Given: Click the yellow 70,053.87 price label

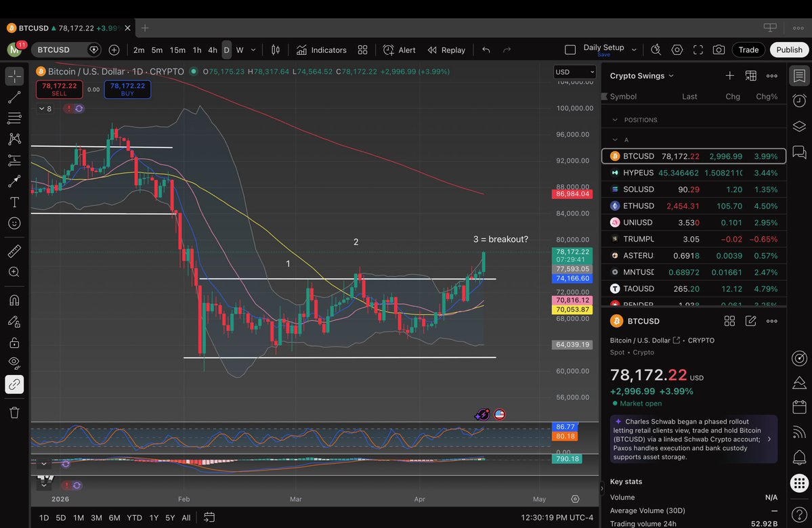Looking at the screenshot, I should click(572, 309).
